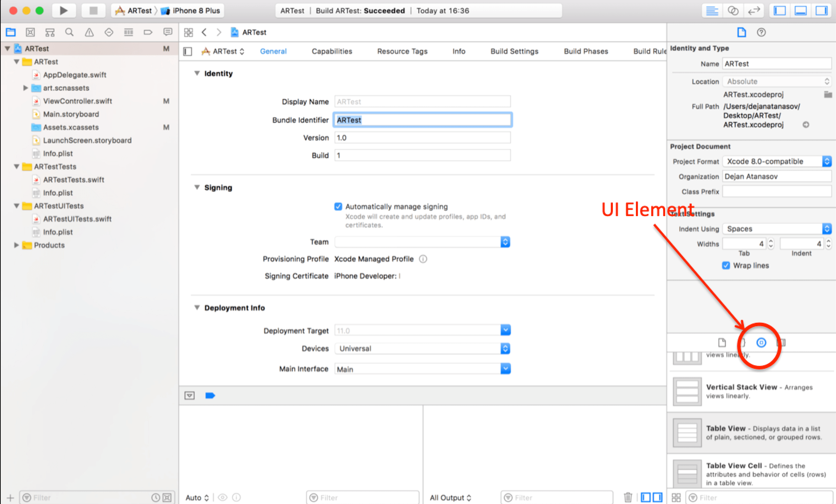Toggle the Wrap lines setting
The height and width of the screenshot is (504, 836).
(726, 266)
